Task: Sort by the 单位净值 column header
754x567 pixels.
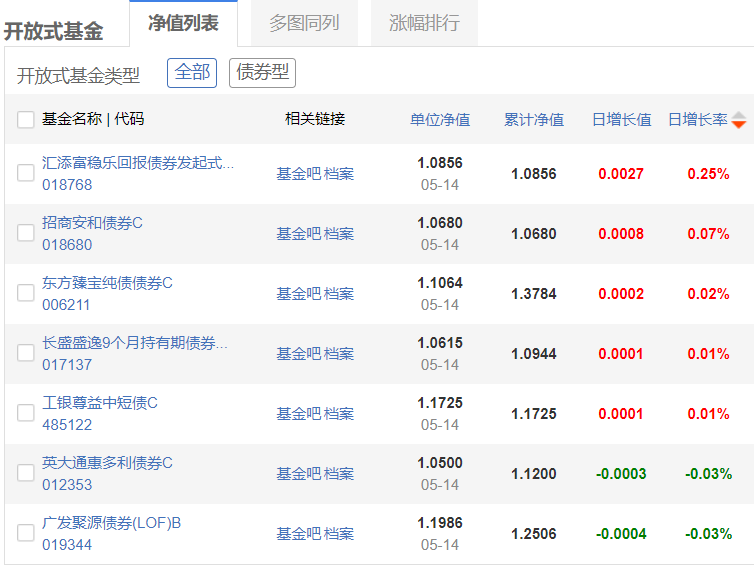Action: [440, 119]
